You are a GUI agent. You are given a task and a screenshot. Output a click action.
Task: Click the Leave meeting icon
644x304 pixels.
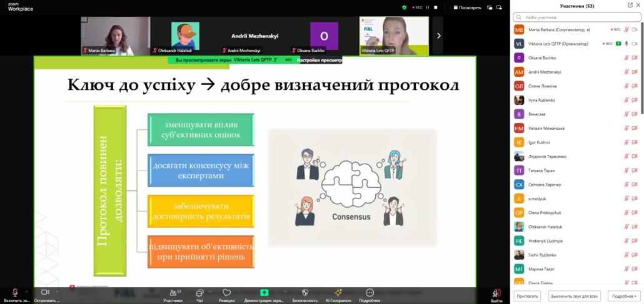[496, 293]
